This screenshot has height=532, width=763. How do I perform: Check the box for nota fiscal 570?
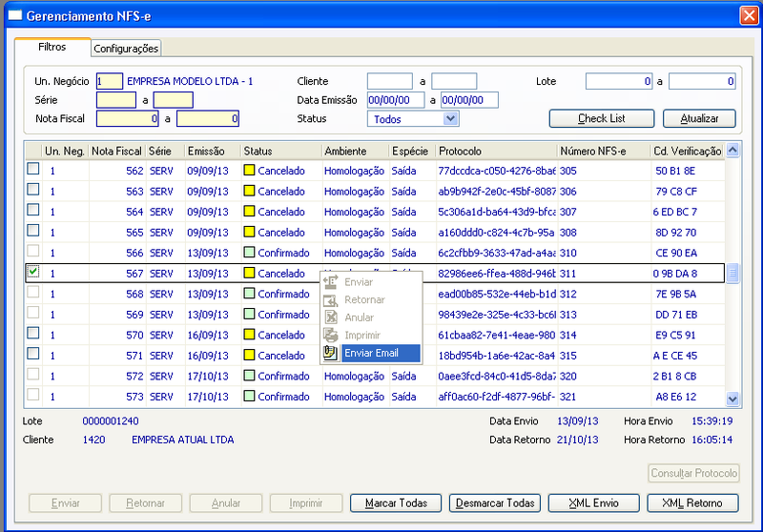33,333
